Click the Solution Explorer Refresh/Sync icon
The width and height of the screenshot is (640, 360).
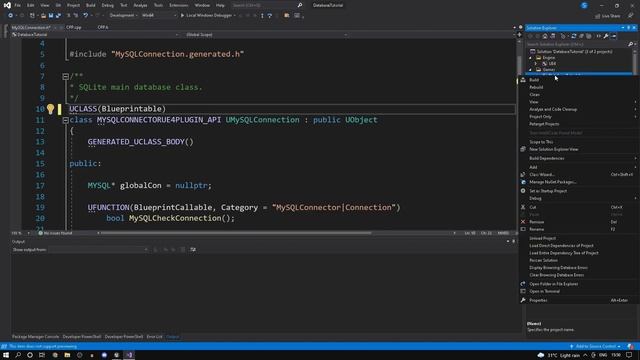tap(573, 36)
